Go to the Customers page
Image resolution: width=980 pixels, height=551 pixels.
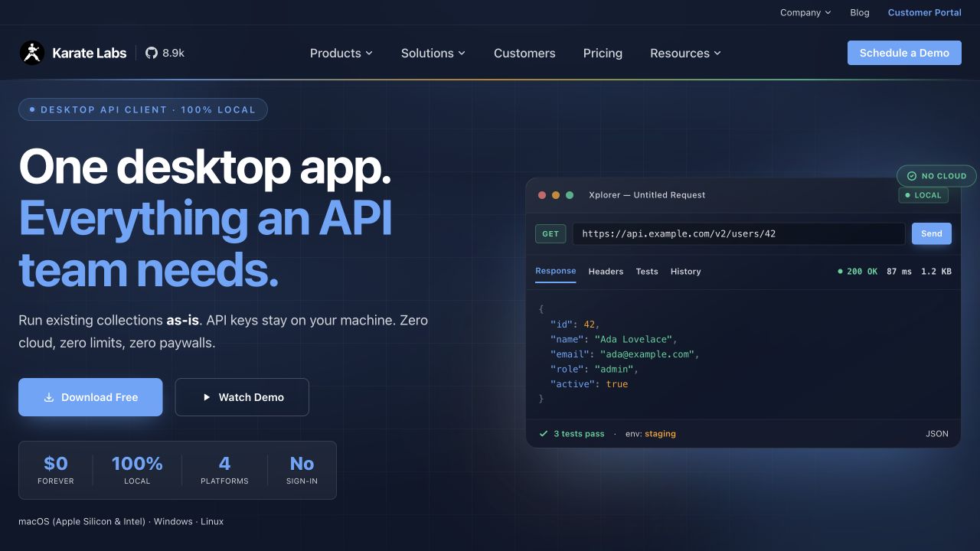tap(524, 53)
